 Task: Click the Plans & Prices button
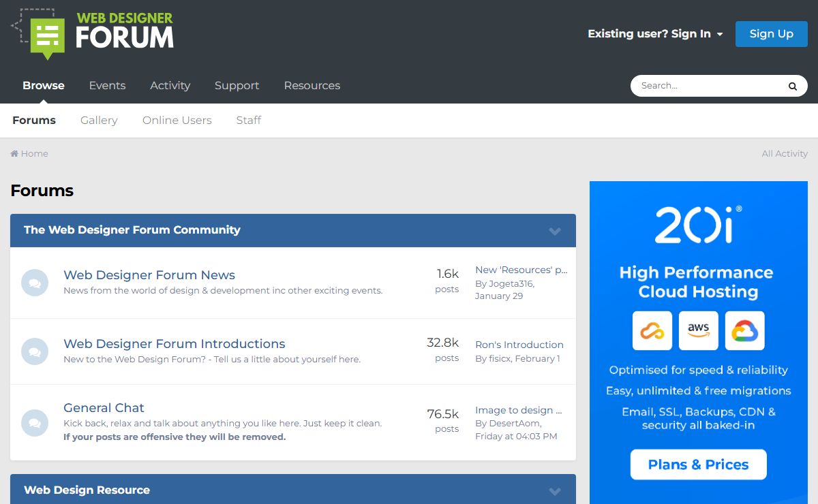[x=698, y=464]
